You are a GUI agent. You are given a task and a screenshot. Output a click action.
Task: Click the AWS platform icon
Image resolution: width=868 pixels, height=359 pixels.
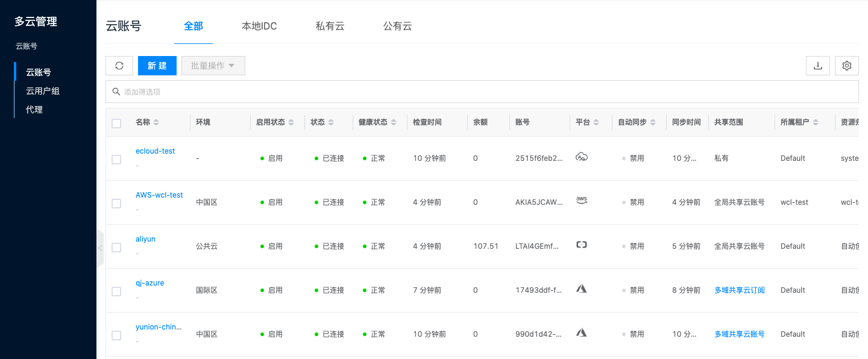point(581,201)
